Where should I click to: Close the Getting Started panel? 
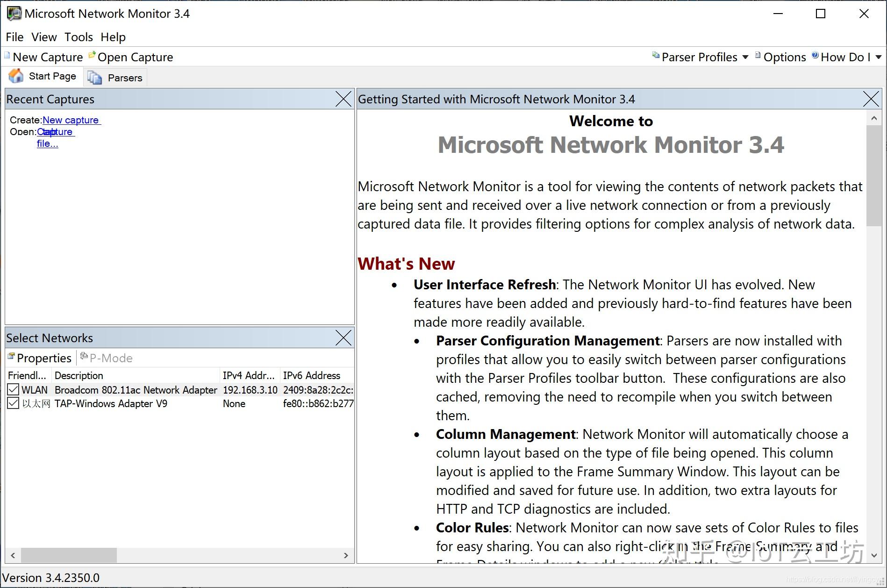pyautogui.click(x=870, y=99)
